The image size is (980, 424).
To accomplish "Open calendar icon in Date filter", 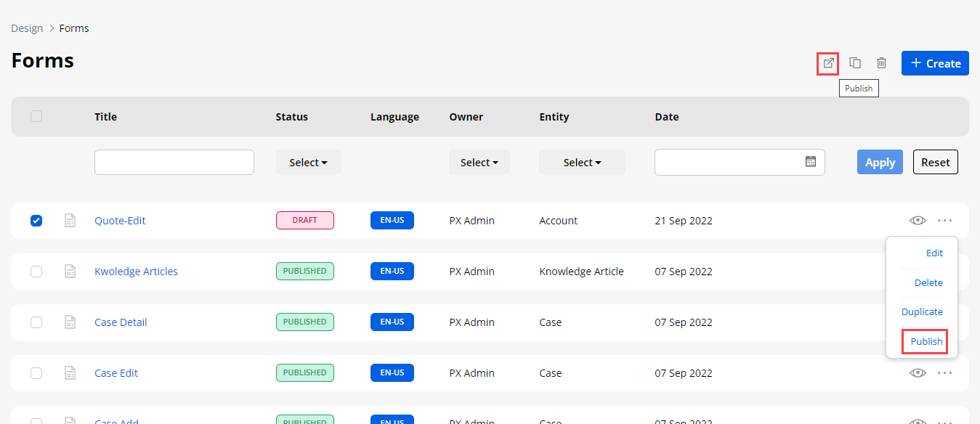I will click(811, 162).
